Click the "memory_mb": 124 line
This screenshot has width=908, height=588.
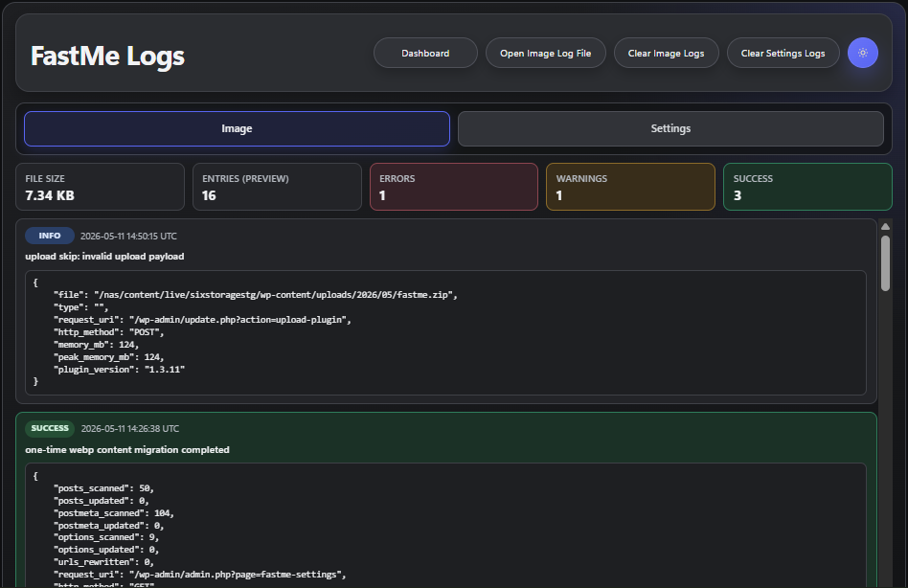96,345
